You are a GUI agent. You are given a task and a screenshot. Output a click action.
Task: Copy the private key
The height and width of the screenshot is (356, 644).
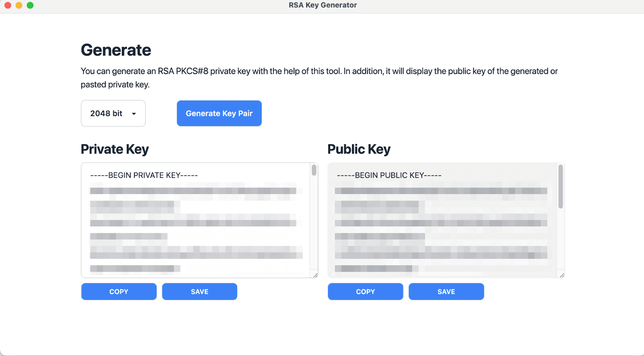[x=119, y=292]
